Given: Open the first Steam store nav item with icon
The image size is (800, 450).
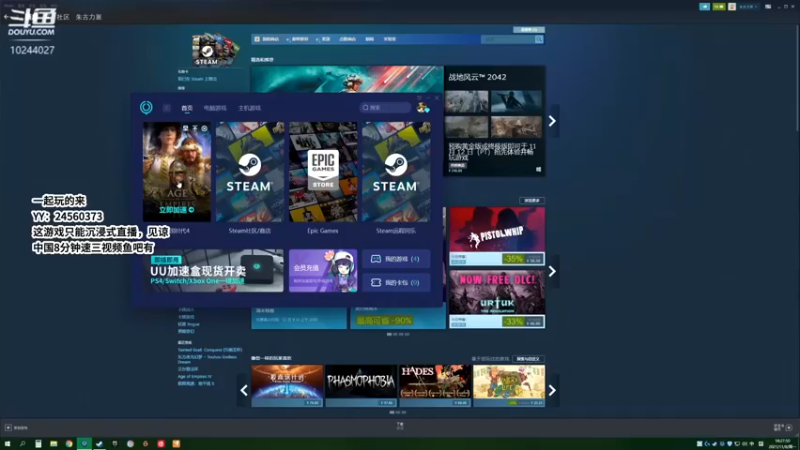Looking at the screenshot, I should [267, 39].
